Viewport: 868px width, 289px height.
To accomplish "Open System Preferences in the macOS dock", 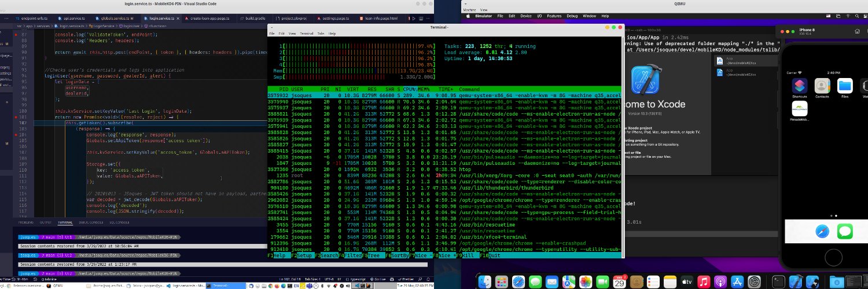I will (x=754, y=282).
